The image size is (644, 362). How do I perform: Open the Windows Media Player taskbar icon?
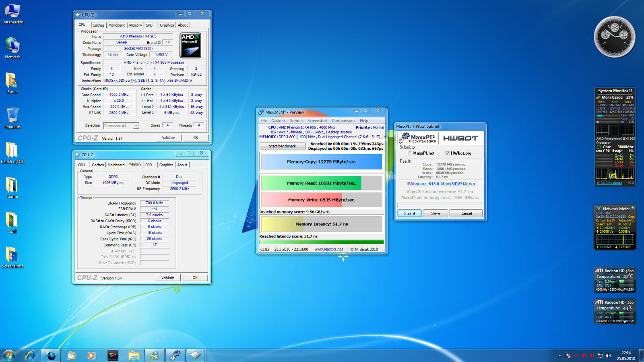coord(91,355)
